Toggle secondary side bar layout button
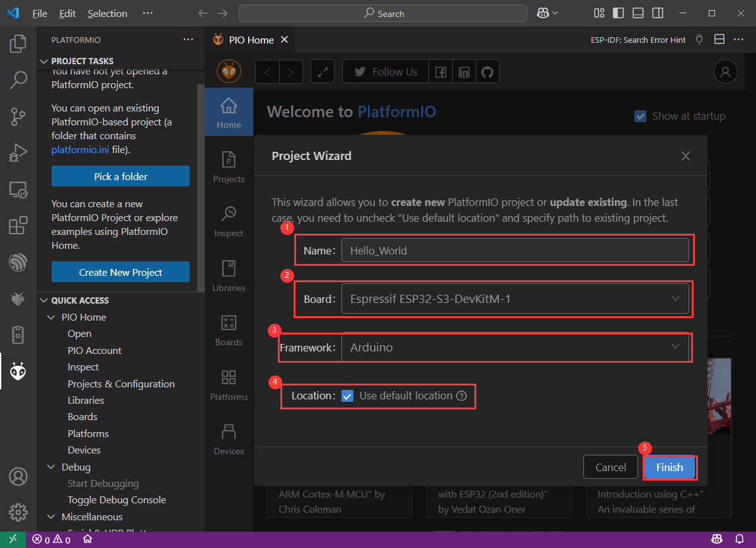The width and height of the screenshot is (756, 548). 657,13
